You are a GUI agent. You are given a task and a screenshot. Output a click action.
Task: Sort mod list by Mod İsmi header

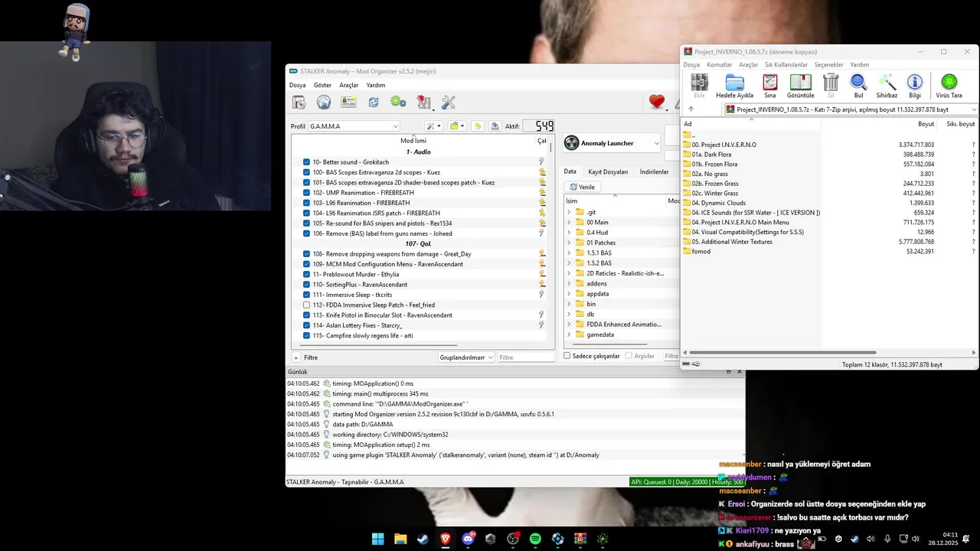(413, 140)
